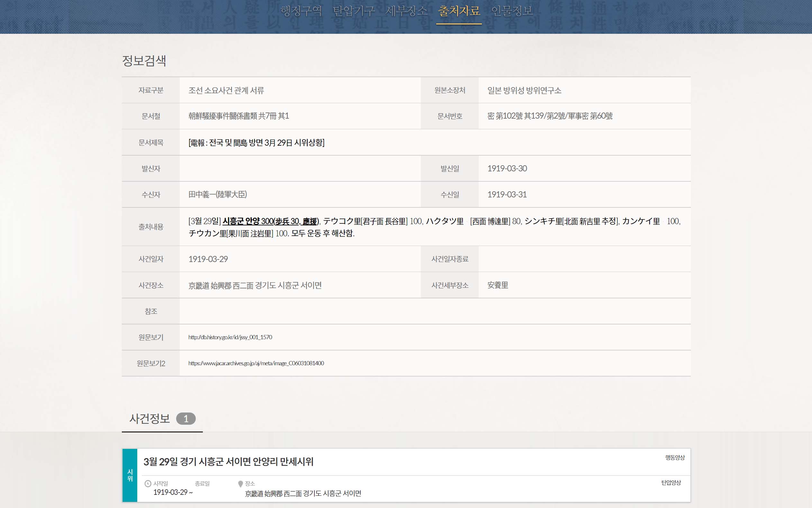Open the 안양리 만세시위 event title
This screenshot has height=508, width=812.
tap(228, 462)
